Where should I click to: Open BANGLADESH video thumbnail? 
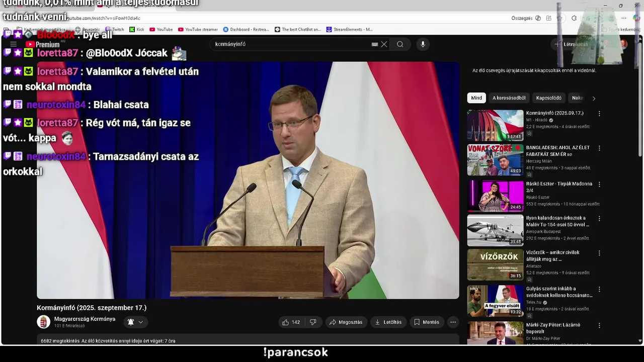495,160
